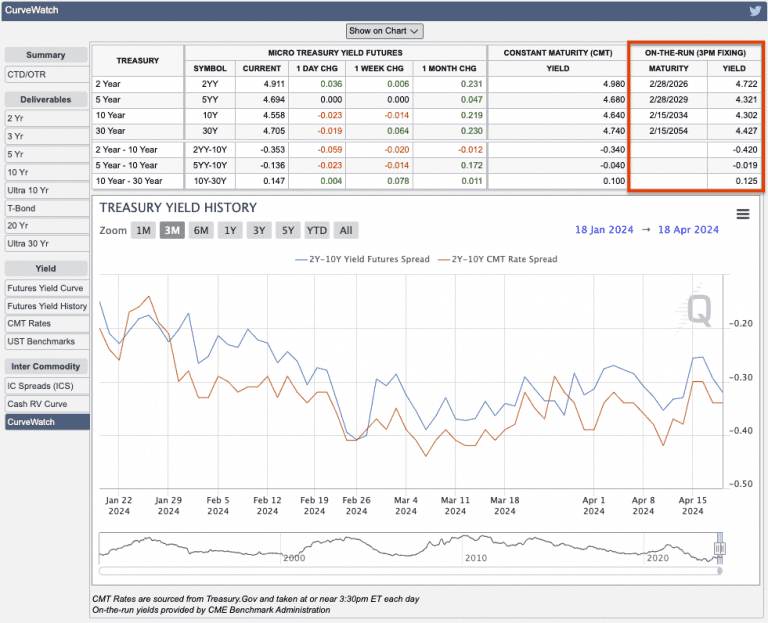
Task: Click the navigator horizontal scrollbar
Action: pos(410,571)
